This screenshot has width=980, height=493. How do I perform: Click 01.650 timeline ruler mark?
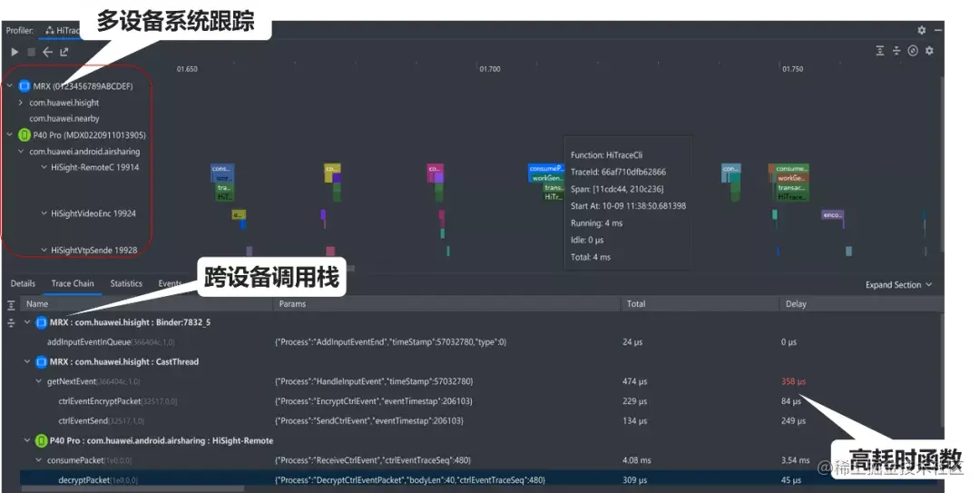coord(187,69)
